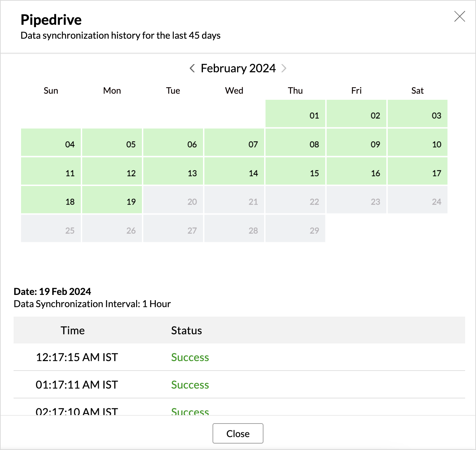The width and height of the screenshot is (476, 450).
Task: Select February 10 in calendar
Action: point(418,142)
